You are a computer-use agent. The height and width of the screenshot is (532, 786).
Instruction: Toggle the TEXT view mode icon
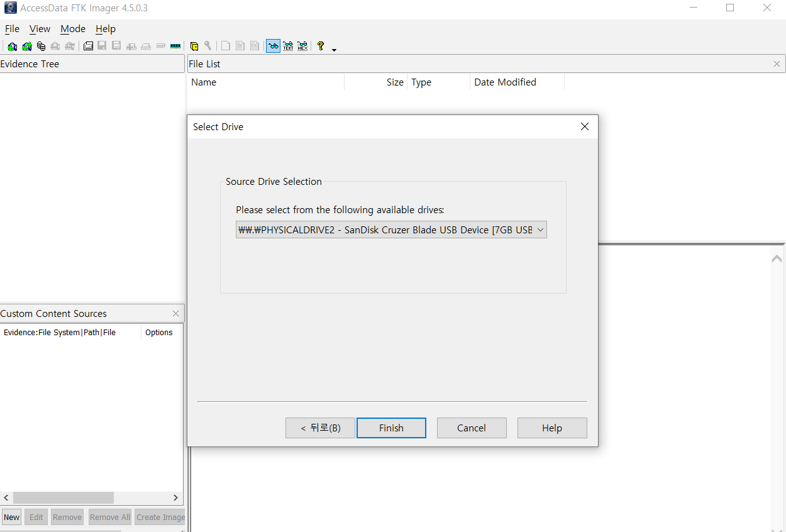click(288, 46)
